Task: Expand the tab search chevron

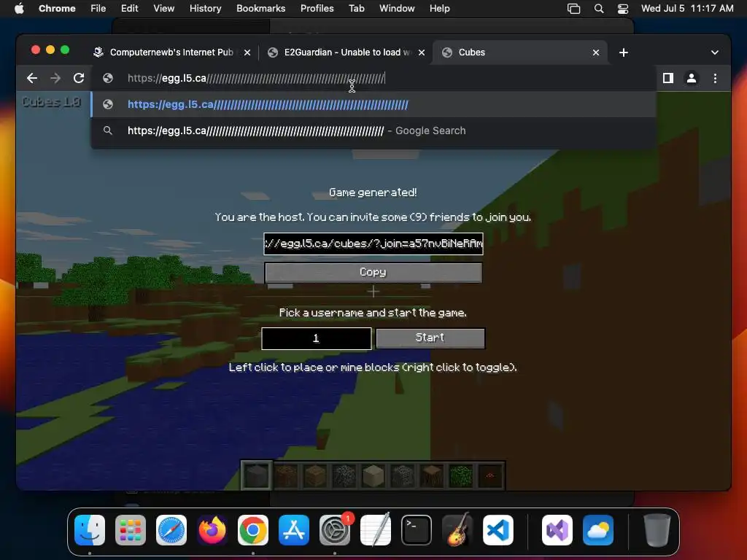Action: (715, 52)
